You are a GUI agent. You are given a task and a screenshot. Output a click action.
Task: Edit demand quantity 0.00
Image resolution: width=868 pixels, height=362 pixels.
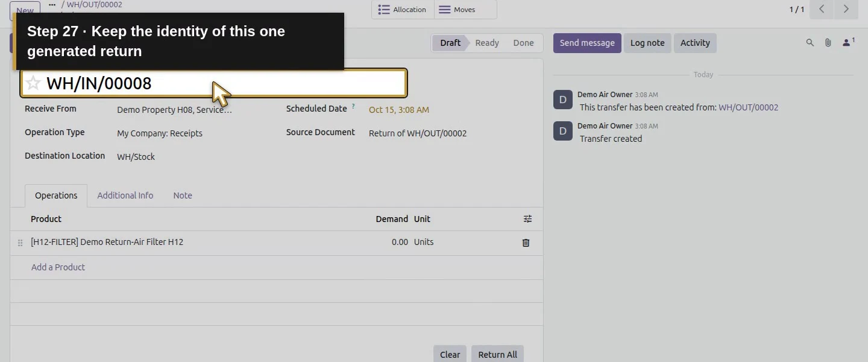click(400, 242)
